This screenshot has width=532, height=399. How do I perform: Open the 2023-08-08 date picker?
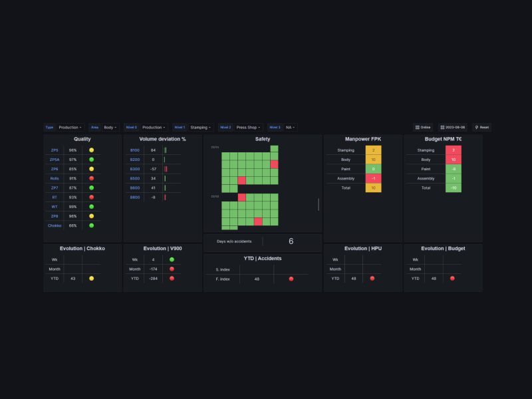(x=453, y=127)
